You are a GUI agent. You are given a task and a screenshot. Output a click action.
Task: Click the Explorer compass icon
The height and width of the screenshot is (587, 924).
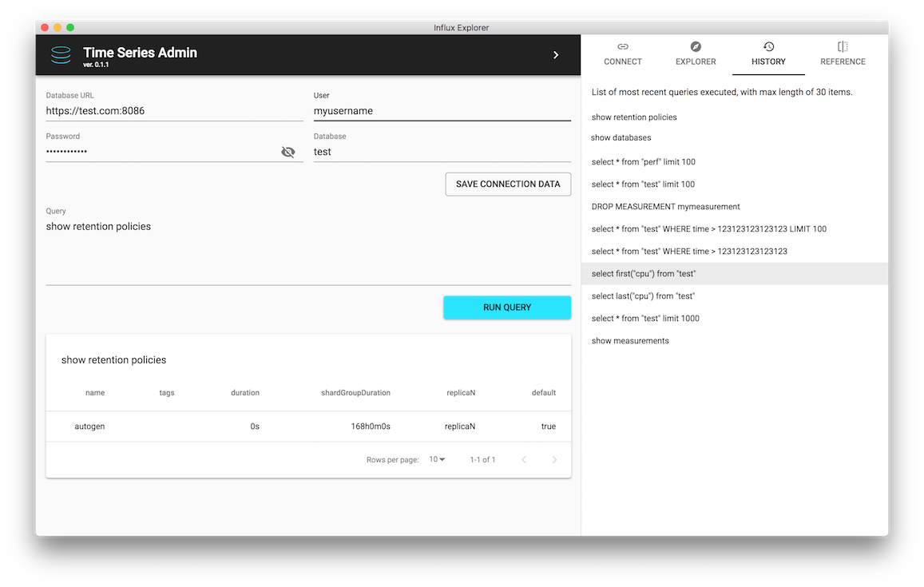(696, 46)
